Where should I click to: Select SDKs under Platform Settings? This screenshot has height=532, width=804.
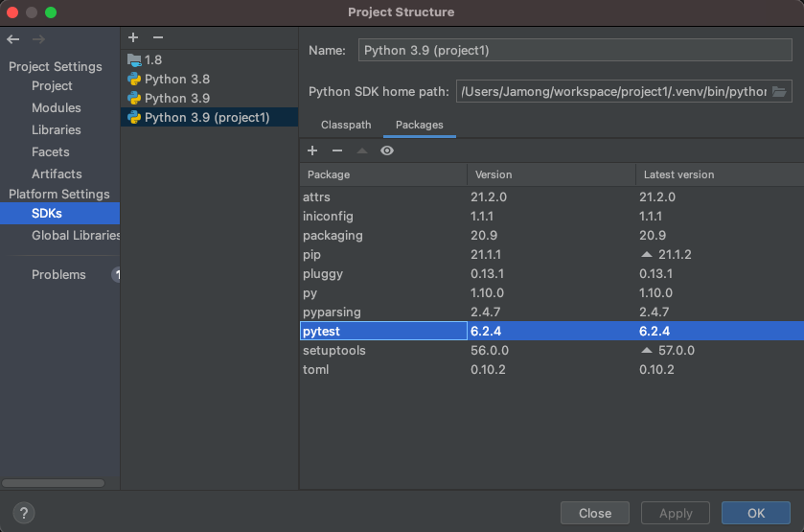pyautogui.click(x=59, y=214)
